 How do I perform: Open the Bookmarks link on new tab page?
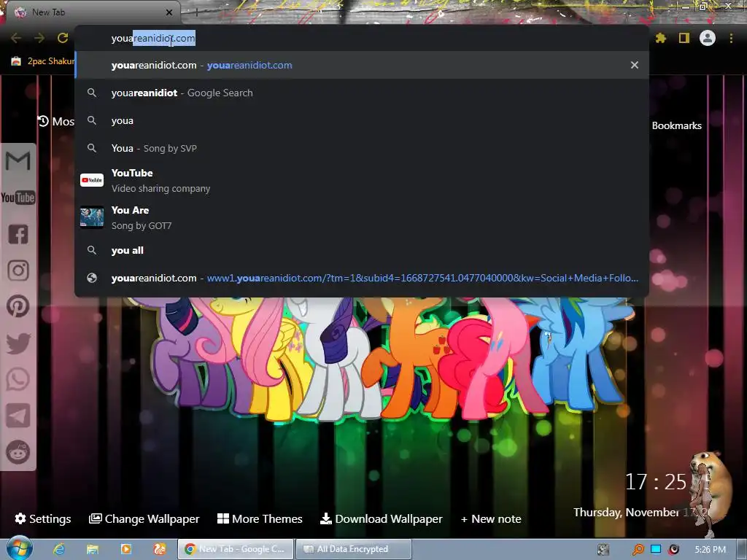tap(676, 125)
